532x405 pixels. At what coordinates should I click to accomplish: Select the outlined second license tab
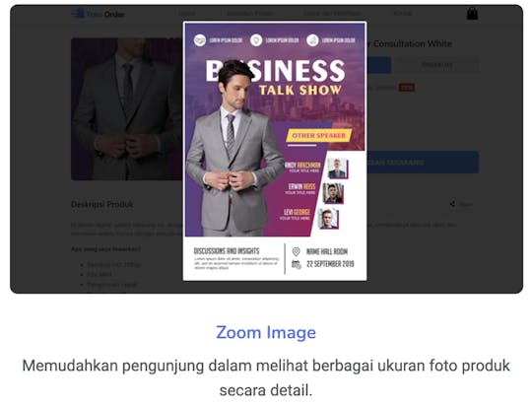tap(437, 65)
